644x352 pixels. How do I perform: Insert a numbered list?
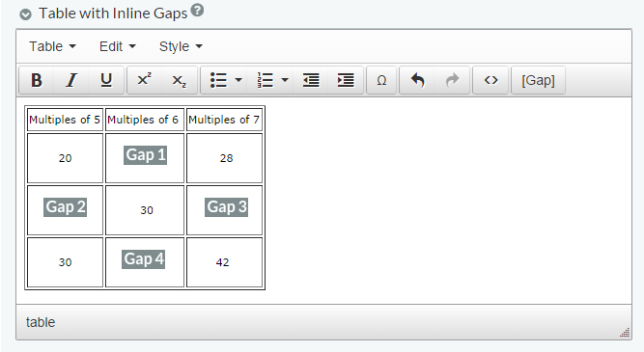click(265, 80)
